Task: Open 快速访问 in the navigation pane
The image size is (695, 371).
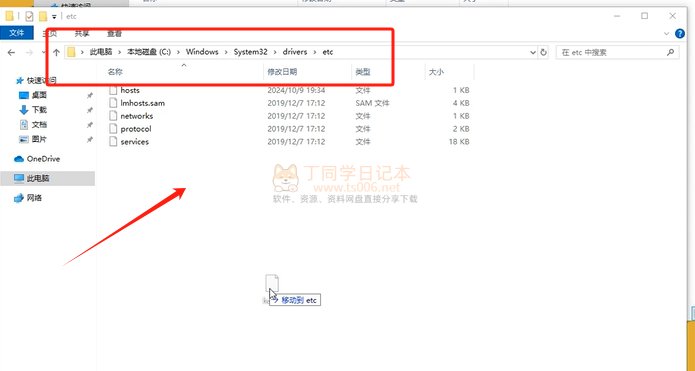Action: click(x=41, y=81)
